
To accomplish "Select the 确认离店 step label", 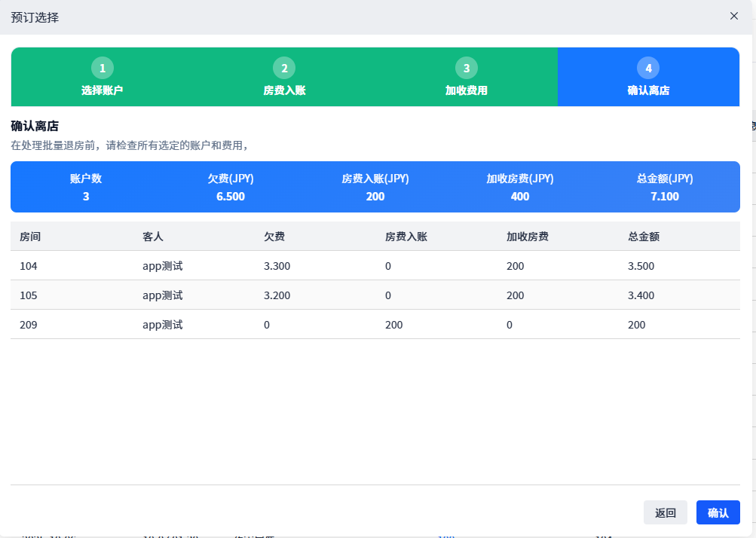I will click(x=648, y=90).
